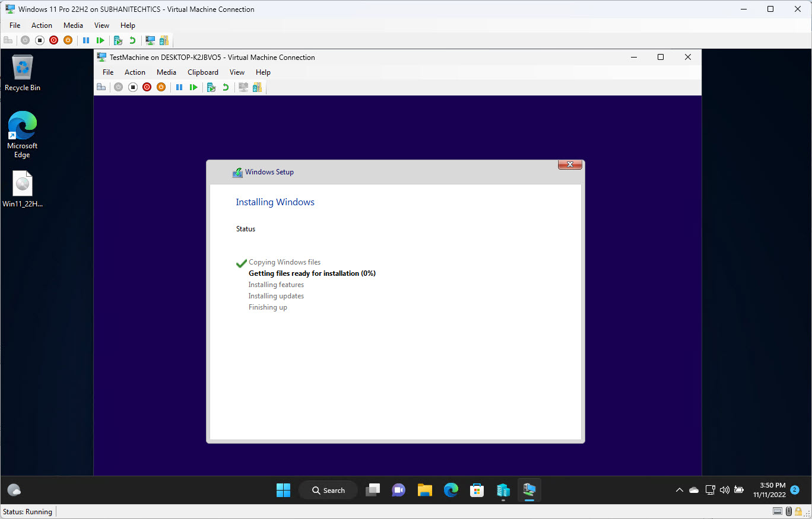Select the Hyper-V connection icon in the taskbar
Image resolution: width=812 pixels, height=519 pixels.
pos(529,490)
